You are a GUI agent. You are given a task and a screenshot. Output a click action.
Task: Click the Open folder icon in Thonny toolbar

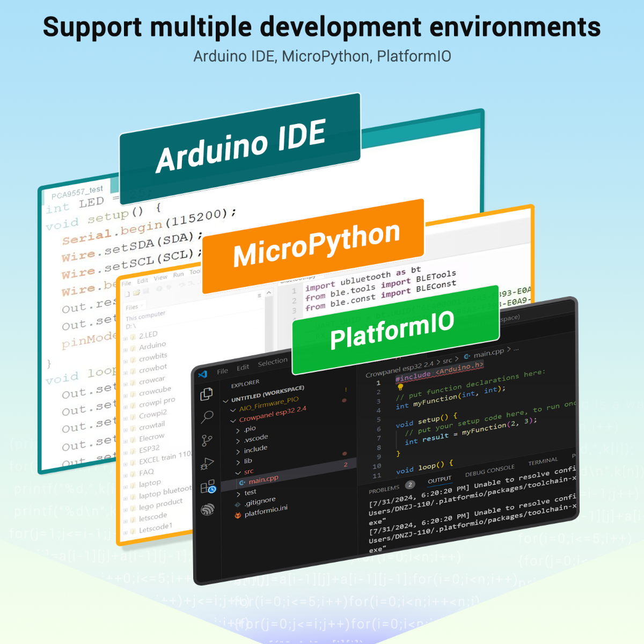click(136, 292)
